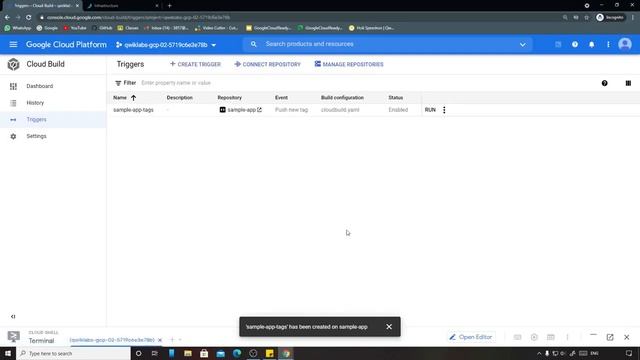Minimize the Cloud Shell panel
This screenshot has height=360, width=640.
pyautogui.click(x=593, y=336)
